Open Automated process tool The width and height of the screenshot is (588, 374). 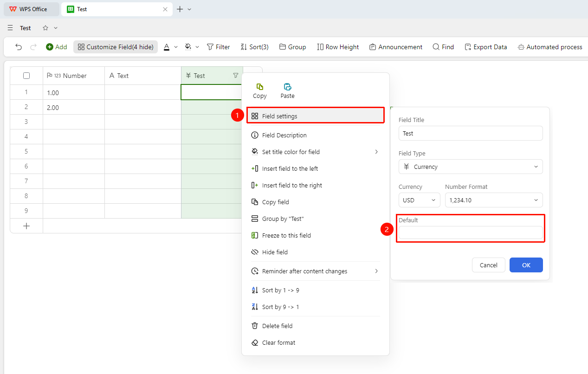549,47
